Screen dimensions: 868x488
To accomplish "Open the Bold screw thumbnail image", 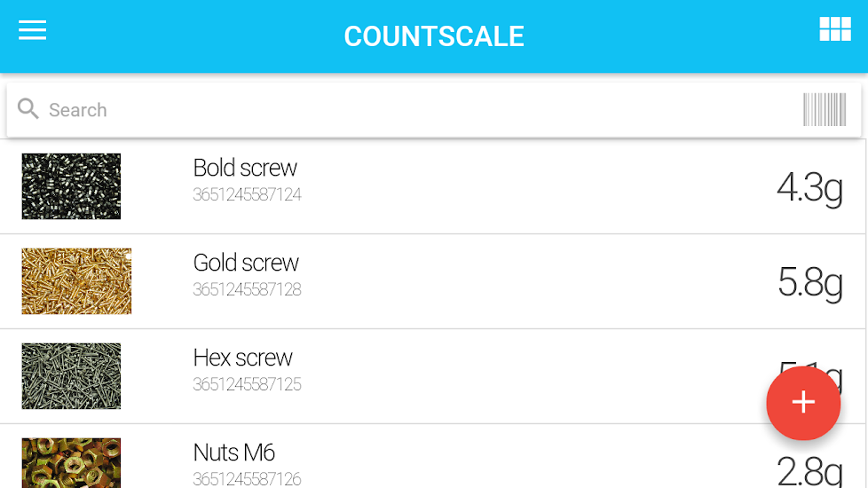I will coord(71,186).
